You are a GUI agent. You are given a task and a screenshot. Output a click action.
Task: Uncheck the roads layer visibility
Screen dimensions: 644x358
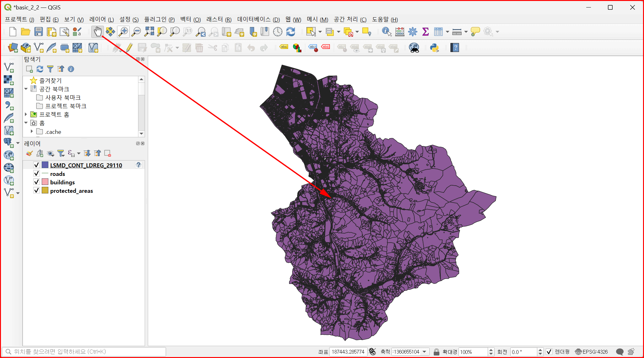coord(37,174)
